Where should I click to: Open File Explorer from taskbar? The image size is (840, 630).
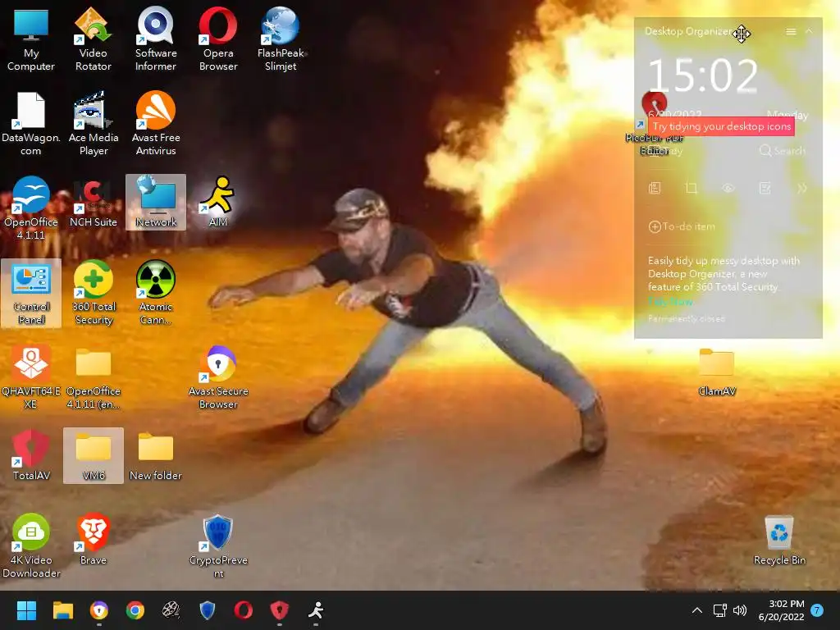pos(62,610)
